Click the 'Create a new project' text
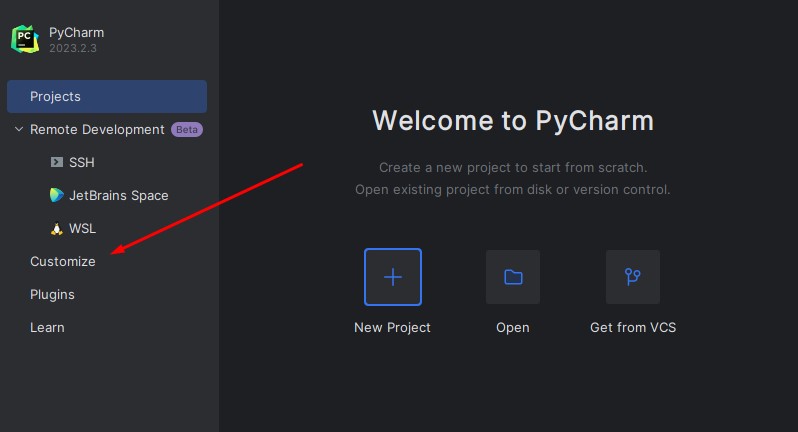Viewport: 798px width, 432px height. (x=513, y=167)
